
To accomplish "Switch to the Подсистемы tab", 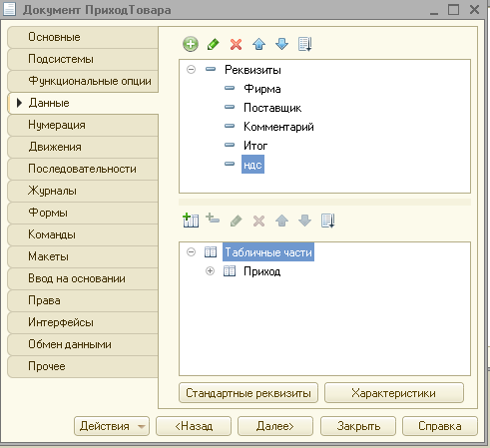I will click(83, 59).
